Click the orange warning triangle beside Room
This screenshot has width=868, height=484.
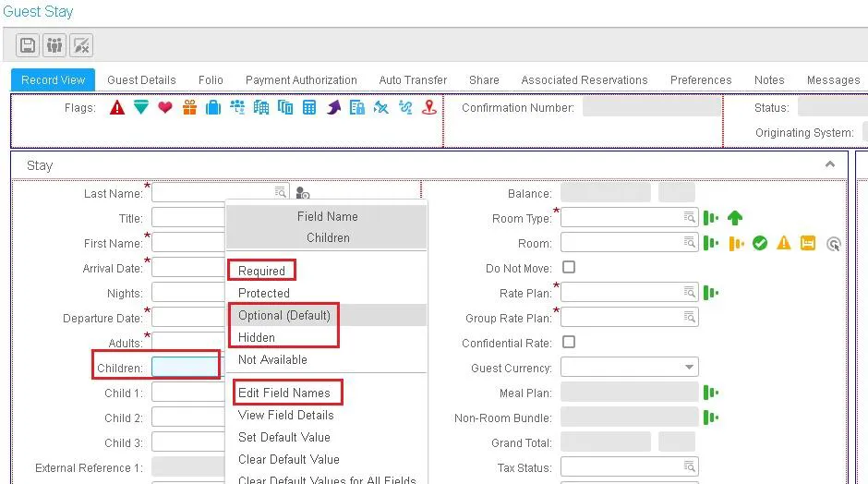(784, 243)
